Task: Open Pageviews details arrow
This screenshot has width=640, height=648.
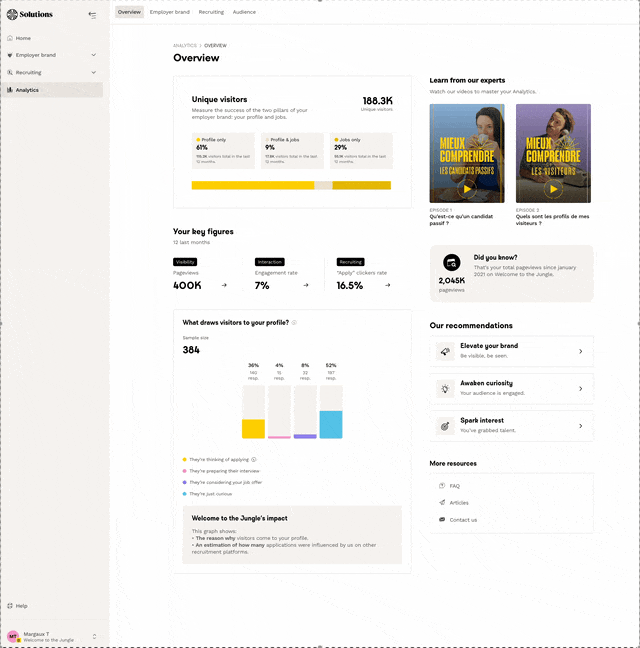Action: coord(224,285)
